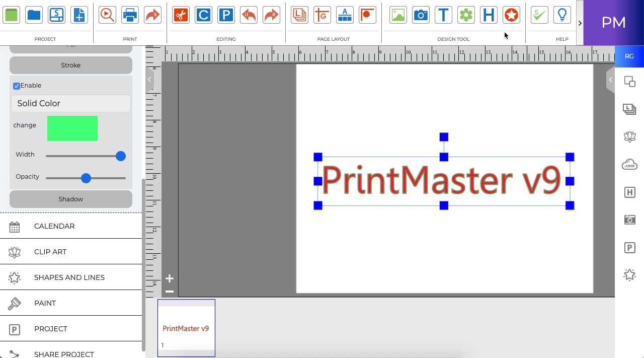644x358 pixels.
Task: Open the CLIP ART section
Action: click(x=50, y=251)
